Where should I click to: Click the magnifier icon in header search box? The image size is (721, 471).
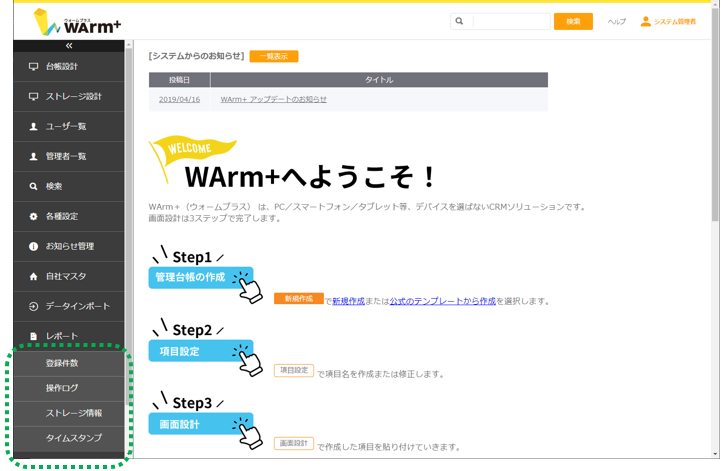[x=459, y=21]
